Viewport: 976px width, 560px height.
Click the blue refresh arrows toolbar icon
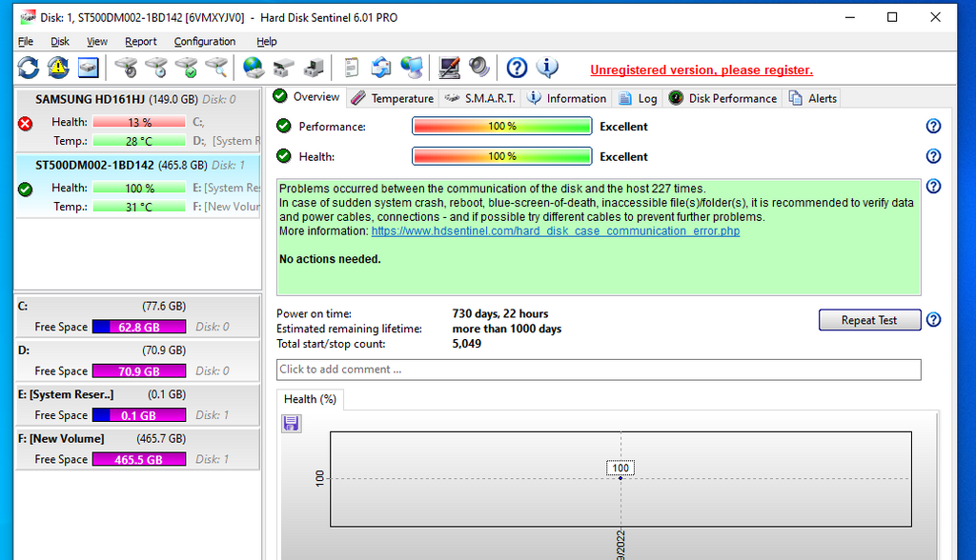[x=29, y=68]
